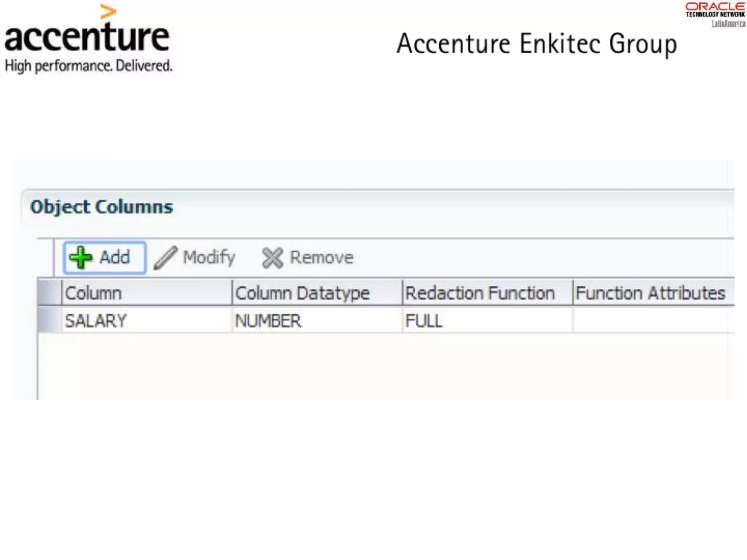Click the Accenture Enkitec Group heading
The height and width of the screenshot is (560, 747).
[x=537, y=44]
